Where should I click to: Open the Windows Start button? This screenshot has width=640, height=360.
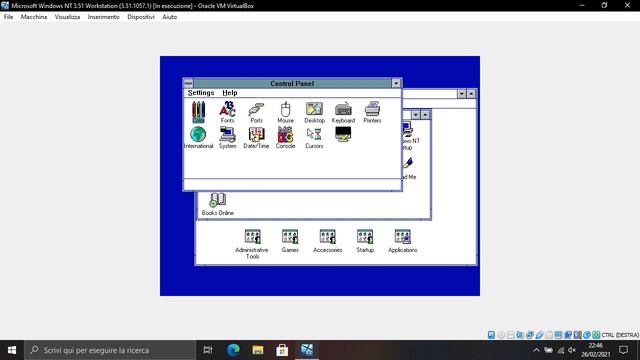click(12, 350)
